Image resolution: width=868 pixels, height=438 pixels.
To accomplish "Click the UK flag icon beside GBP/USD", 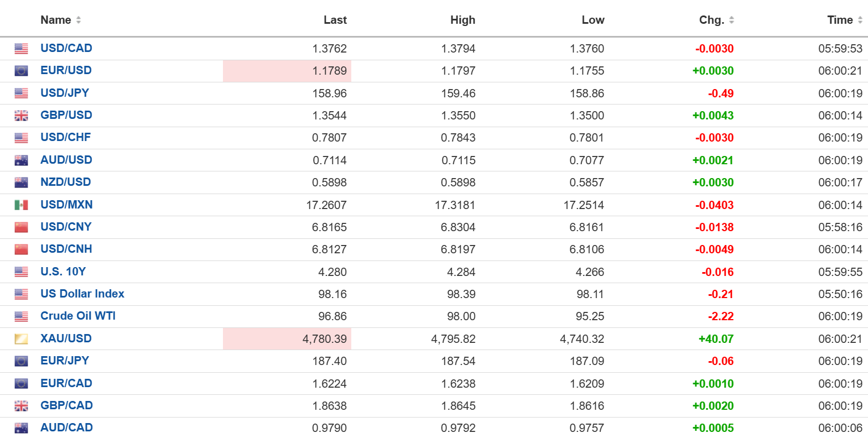I will point(21,116).
